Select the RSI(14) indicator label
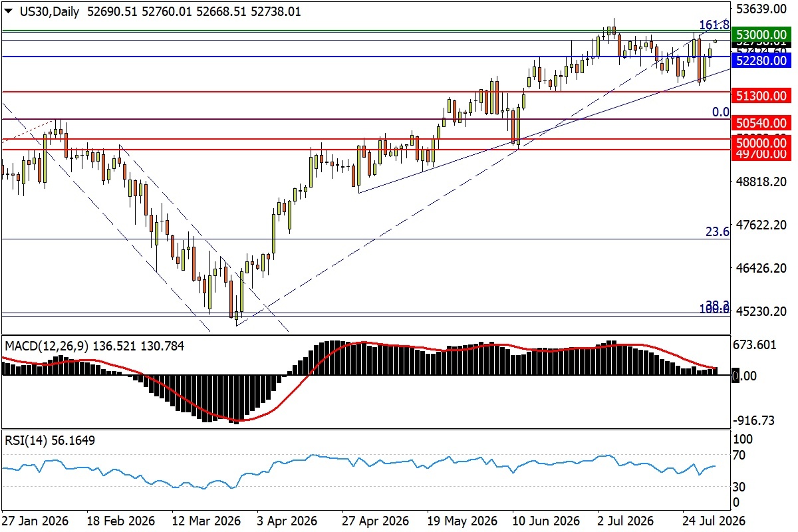798x532 pixels. (x=25, y=440)
